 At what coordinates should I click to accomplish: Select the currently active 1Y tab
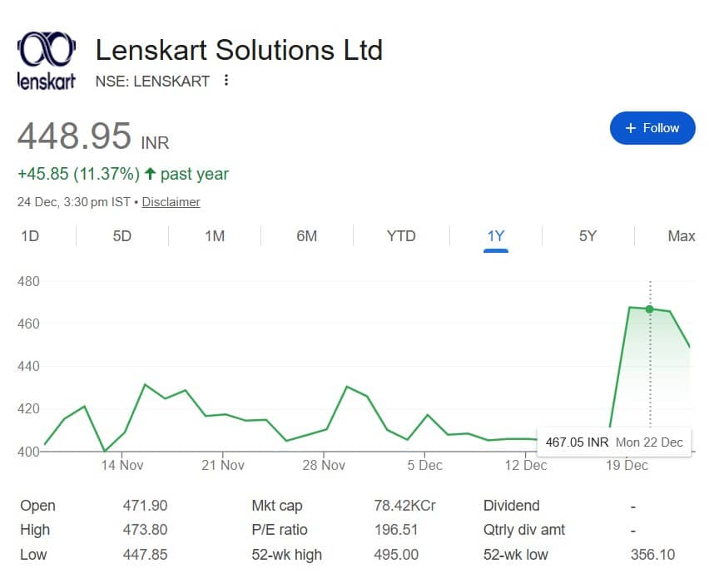pos(495,236)
